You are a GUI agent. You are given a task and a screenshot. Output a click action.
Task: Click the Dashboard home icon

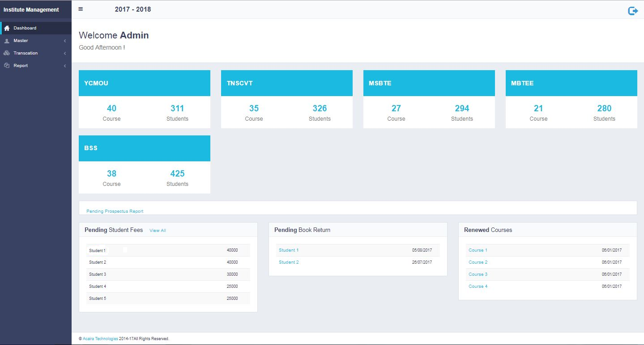(7, 28)
